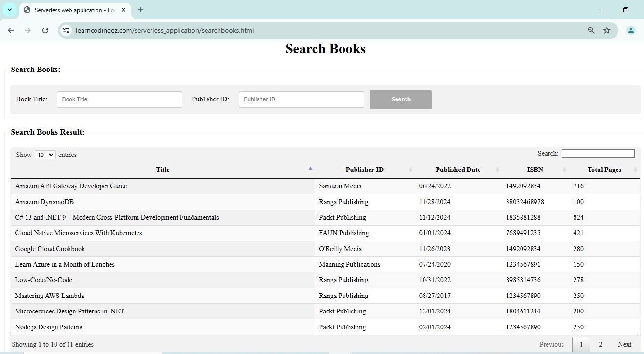Click the browser forward arrow
Viewport: 644px width, 354px height.
coord(28,30)
